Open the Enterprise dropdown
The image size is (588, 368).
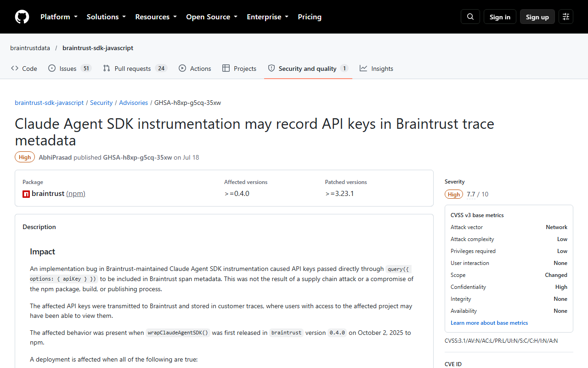click(x=267, y=17)
